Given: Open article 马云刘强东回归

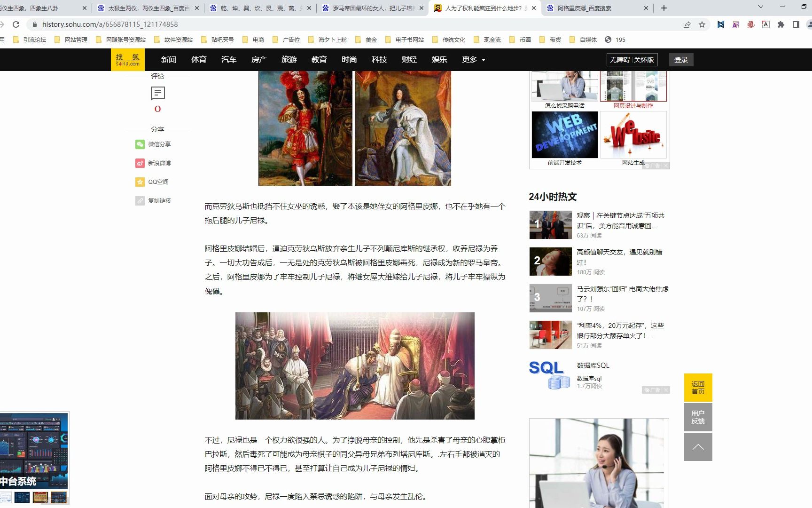Looking at the screenshot, I should pos(623,294).
